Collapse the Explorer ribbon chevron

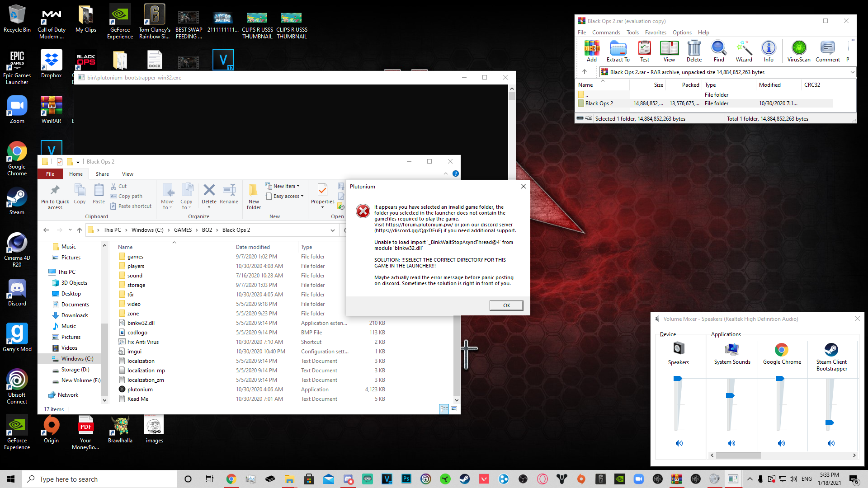445,174
